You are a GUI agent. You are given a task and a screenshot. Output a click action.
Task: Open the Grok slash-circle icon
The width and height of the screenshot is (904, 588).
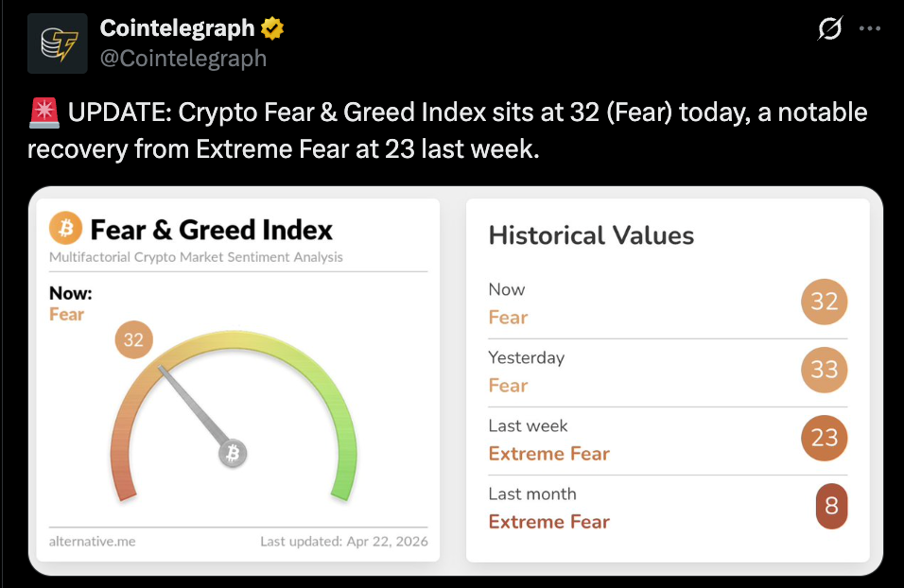(x=829, y=29)
